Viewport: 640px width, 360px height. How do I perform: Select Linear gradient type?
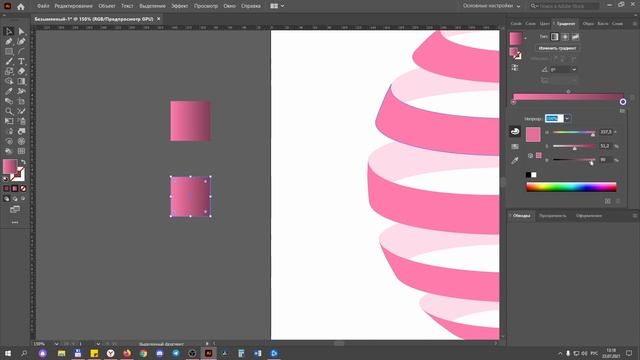[554, 37]
